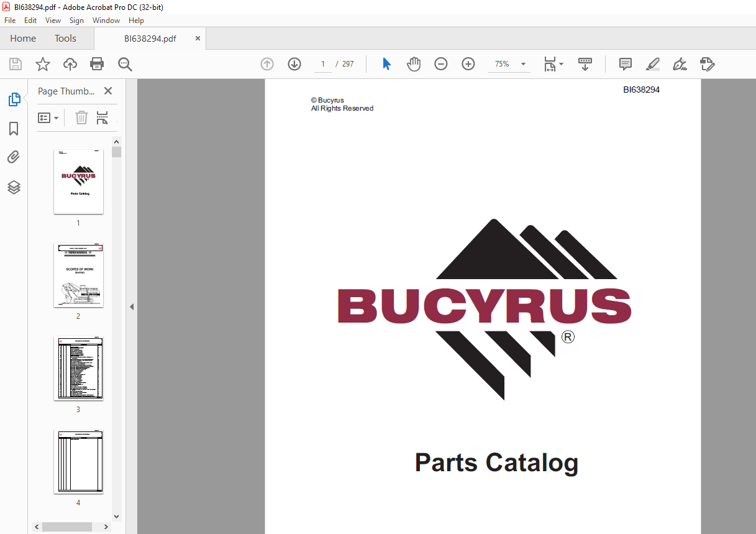
Task: Open the Help menu
Action: coord(136,21)
